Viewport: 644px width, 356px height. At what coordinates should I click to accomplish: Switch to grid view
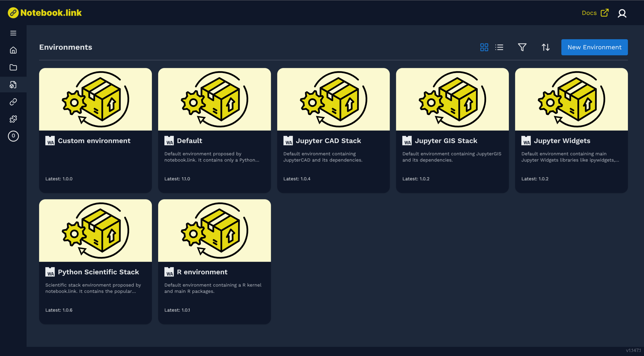tap(484, 47)
